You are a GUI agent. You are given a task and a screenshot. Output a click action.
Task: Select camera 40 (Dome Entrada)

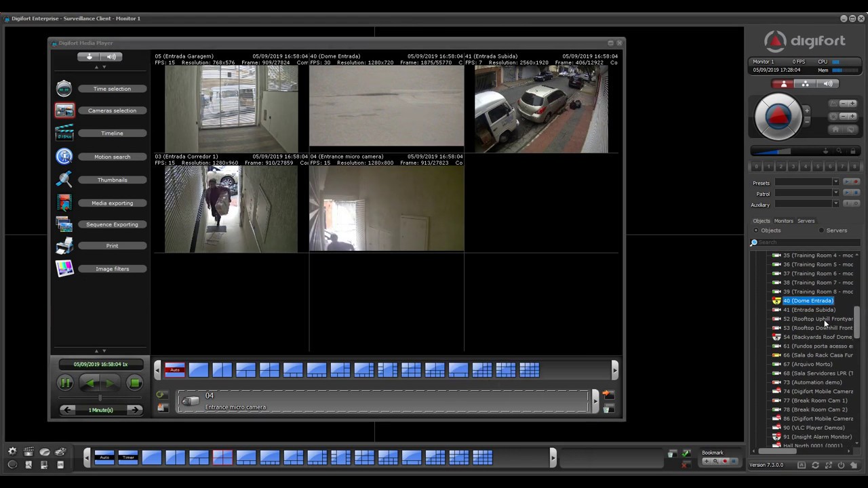808,301
